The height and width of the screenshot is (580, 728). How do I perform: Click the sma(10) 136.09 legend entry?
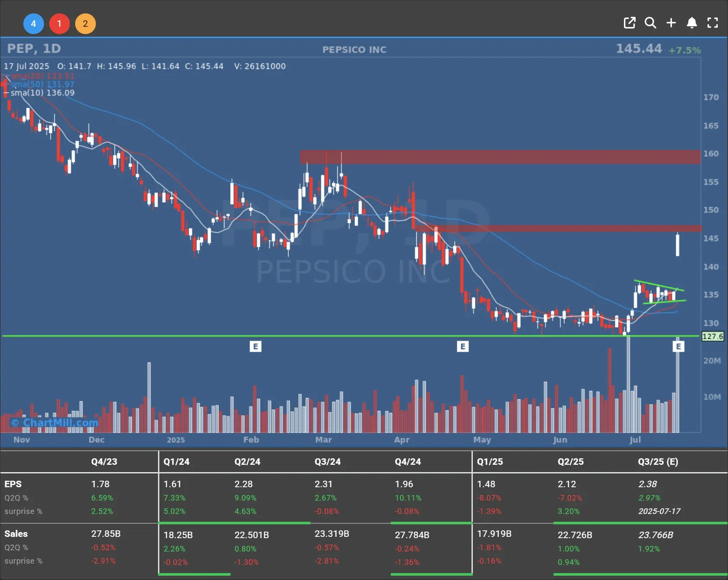click(42, 93)
